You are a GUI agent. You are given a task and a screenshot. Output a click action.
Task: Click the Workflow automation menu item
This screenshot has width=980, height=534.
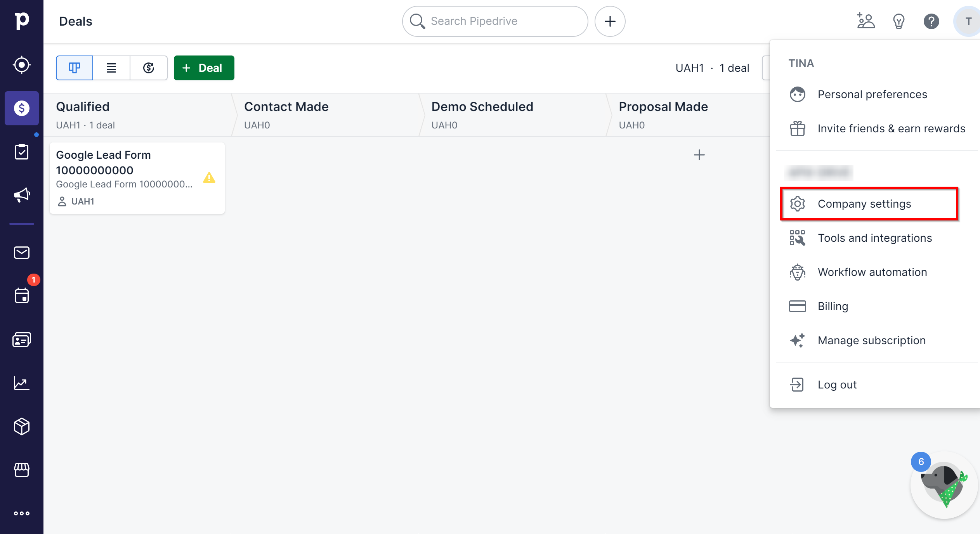[872, 272]
